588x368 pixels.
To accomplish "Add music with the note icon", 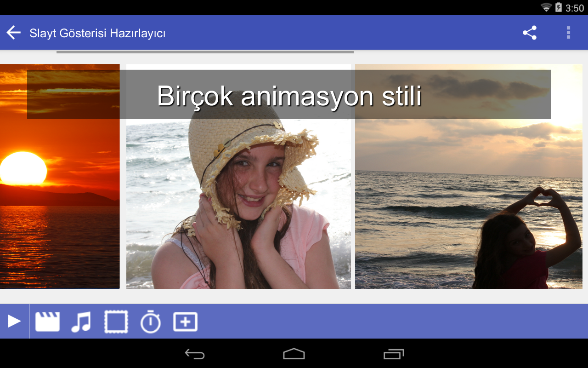I will 81,322.
